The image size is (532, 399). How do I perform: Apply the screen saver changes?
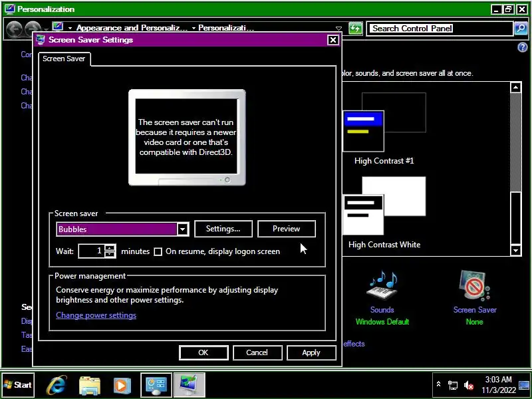(311, 352)
